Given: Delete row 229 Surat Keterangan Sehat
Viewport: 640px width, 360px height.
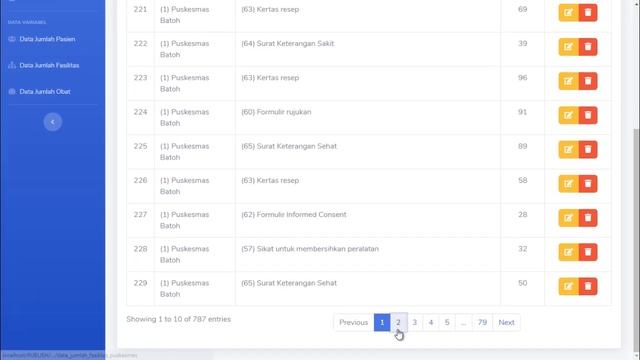Looking at the screenshot, I should (x=588, y=287).
